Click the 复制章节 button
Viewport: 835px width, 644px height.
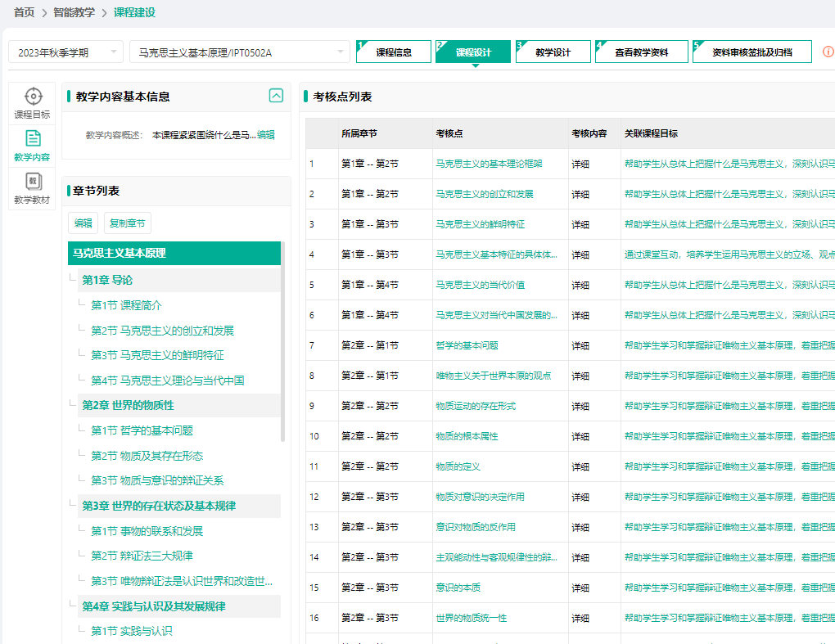pyautogui.click(x=128, y=223)
